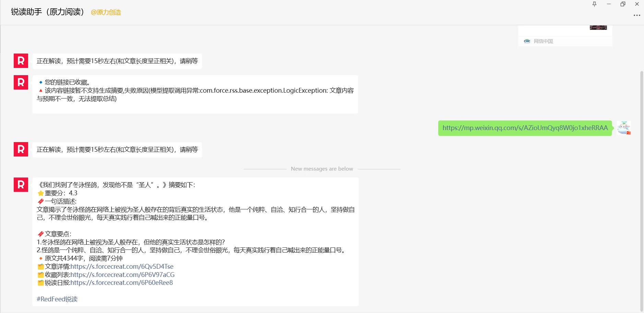
Task: Open the sent mp.weixin.qq.com link
Action: click(525, 128)
